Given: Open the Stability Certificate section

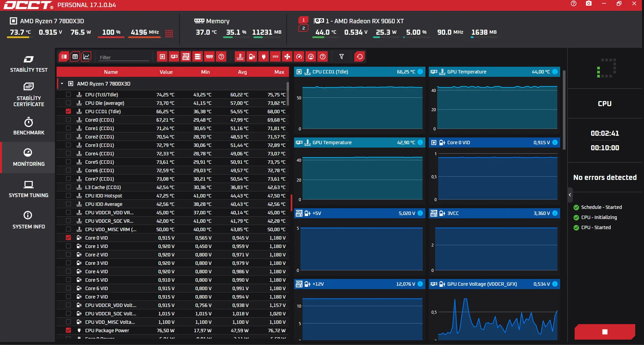Looking at the screenshot, I should [29, 95].
